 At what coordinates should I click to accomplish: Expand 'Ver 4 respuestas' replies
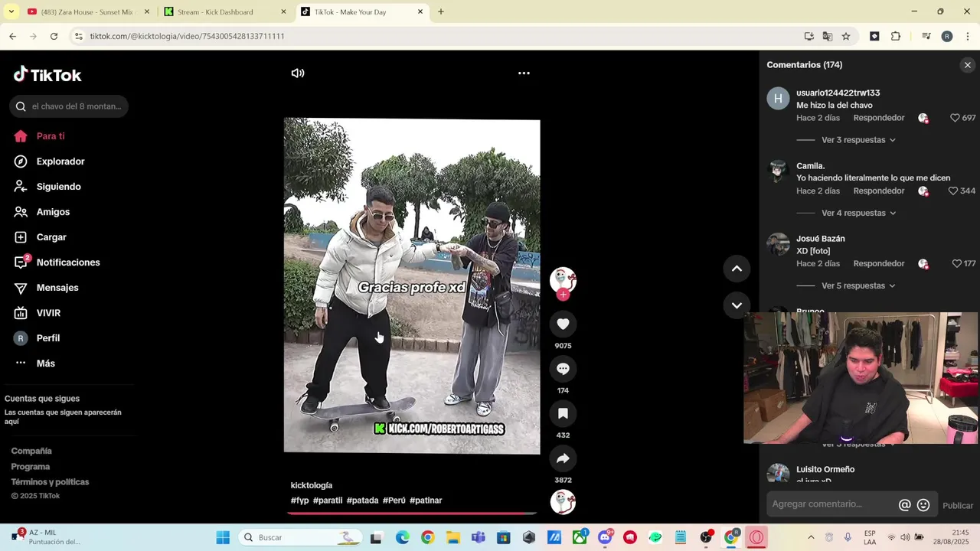click(858, 213)
